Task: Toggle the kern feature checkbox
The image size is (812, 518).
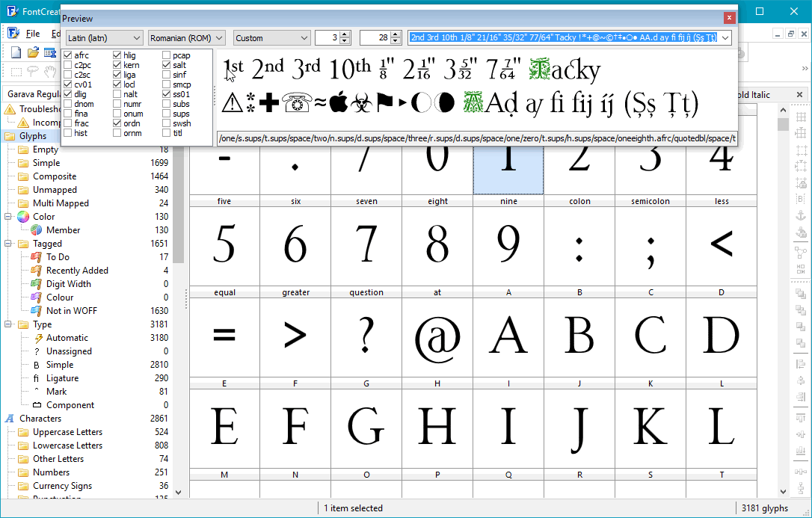Action: tap(117, 65)
